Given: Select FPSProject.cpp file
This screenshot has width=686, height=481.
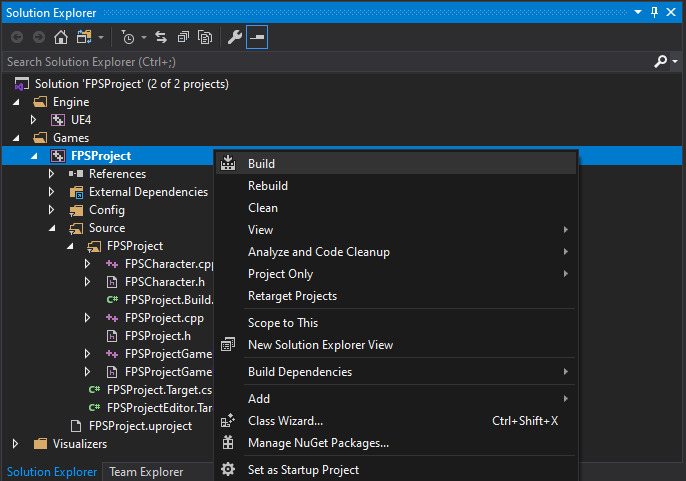Looking at the screenshot, I should (x=164, y=318).
